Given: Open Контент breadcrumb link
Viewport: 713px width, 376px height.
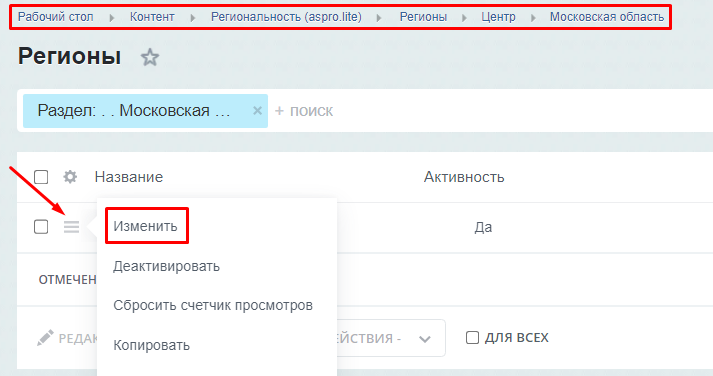Looking at the screenshot, I should pyautogui.click(x=152, y=17).
